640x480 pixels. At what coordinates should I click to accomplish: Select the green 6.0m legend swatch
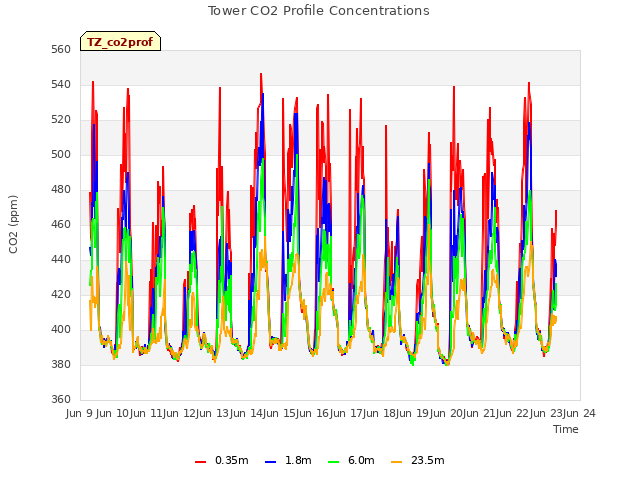[x=333, y=462]
